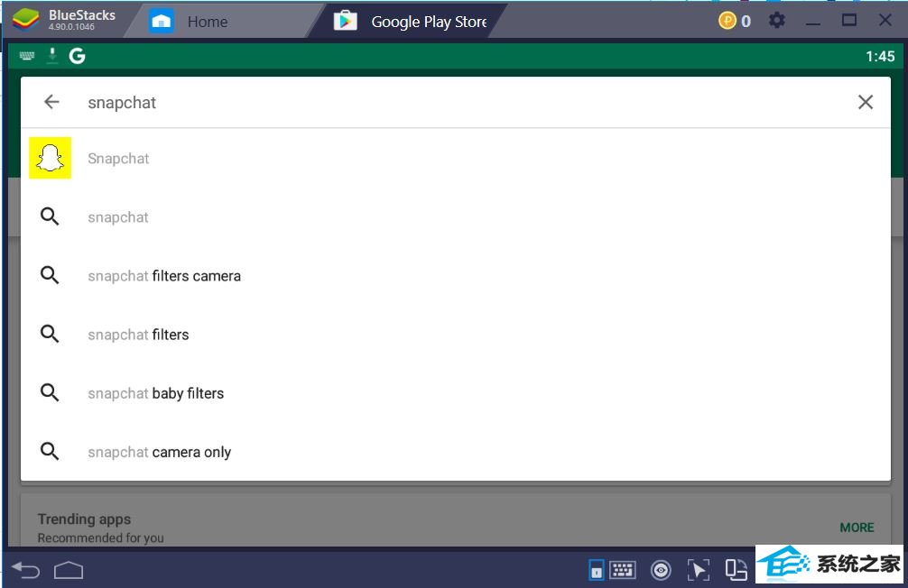Image resolution: width=908 pixels, height=588 pixels.
Task: Clear the search text with X icon
Action: click(x=866, y=103)
